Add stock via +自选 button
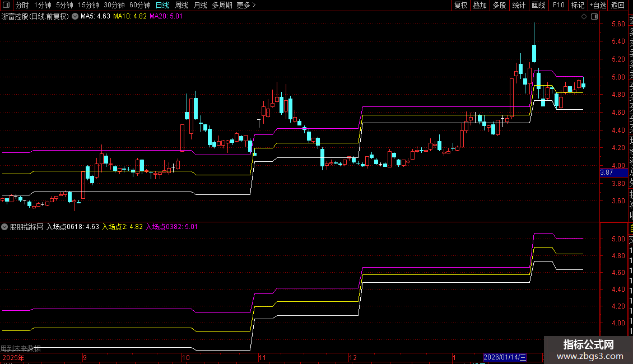 tap(598, 5)
